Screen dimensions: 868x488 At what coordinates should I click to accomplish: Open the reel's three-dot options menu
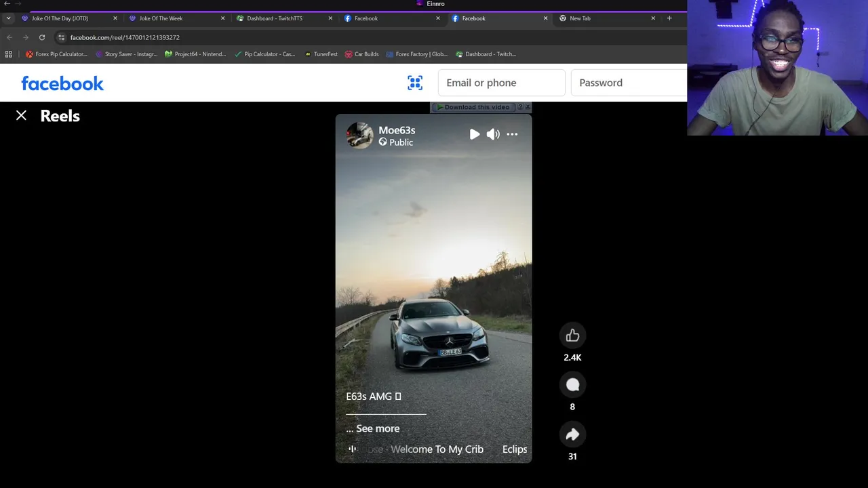[512, 134]
